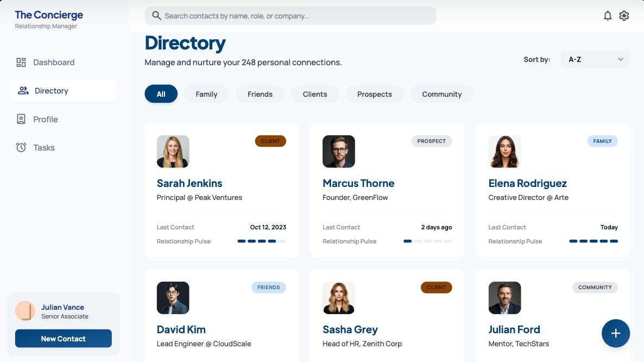Viewport: 644px width, 362px height.
Task: Click "Creative Director @ Arte" text
Action: point(528,198)
